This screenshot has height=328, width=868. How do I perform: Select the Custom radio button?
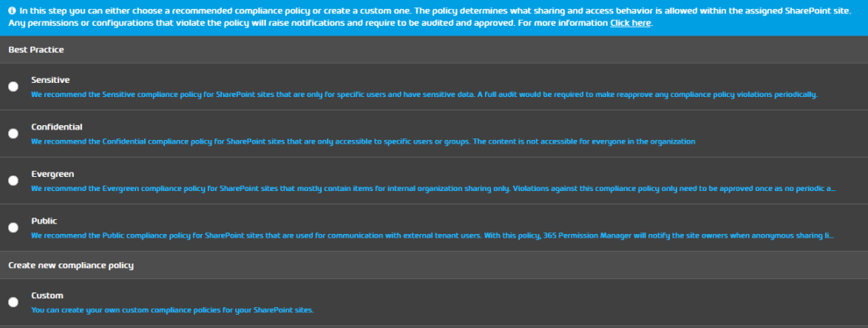tap(13, 302)
